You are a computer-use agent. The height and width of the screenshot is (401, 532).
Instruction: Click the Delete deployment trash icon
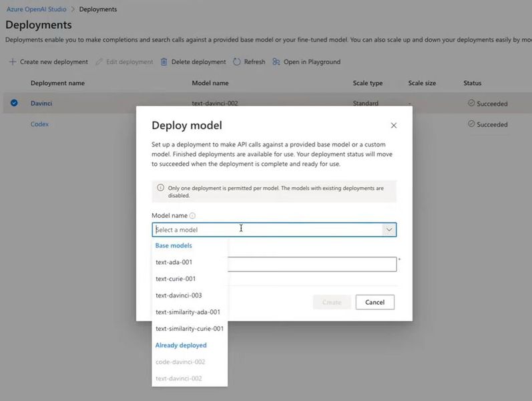164,62
